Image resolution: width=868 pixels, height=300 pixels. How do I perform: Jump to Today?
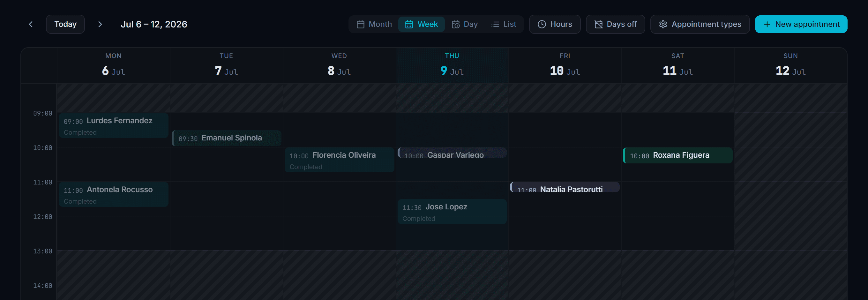(x=65, y=24)
